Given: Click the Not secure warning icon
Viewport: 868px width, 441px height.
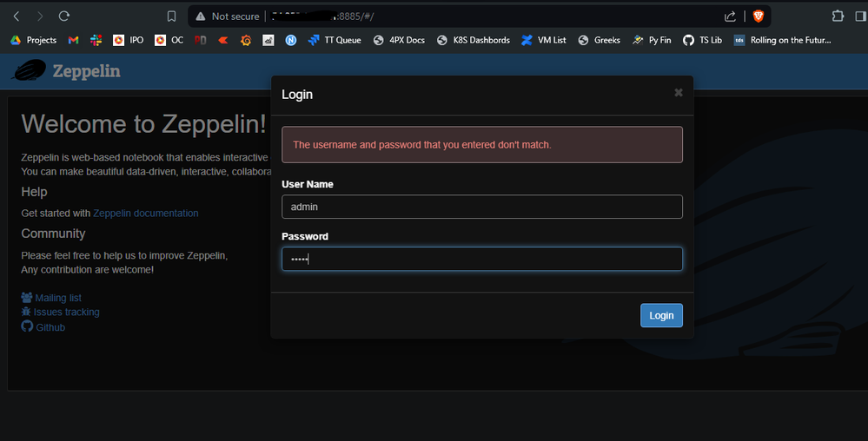Looking at the screenshot, I should [201, 16].
